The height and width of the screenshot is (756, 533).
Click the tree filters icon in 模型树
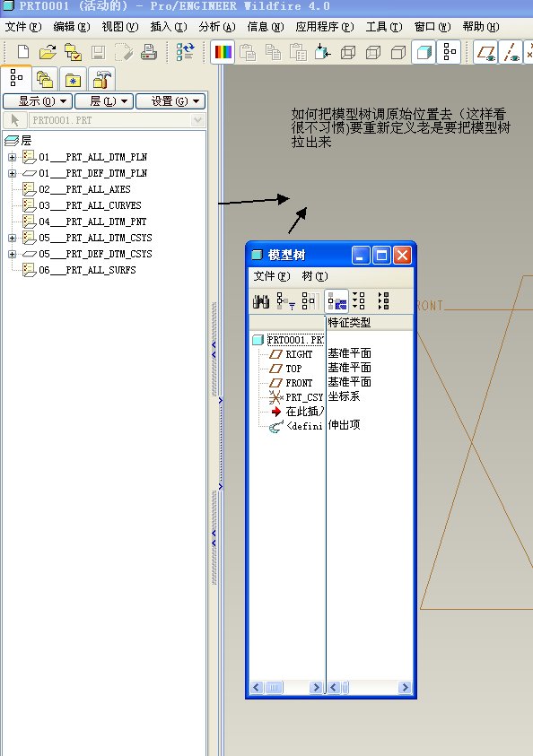285,301
